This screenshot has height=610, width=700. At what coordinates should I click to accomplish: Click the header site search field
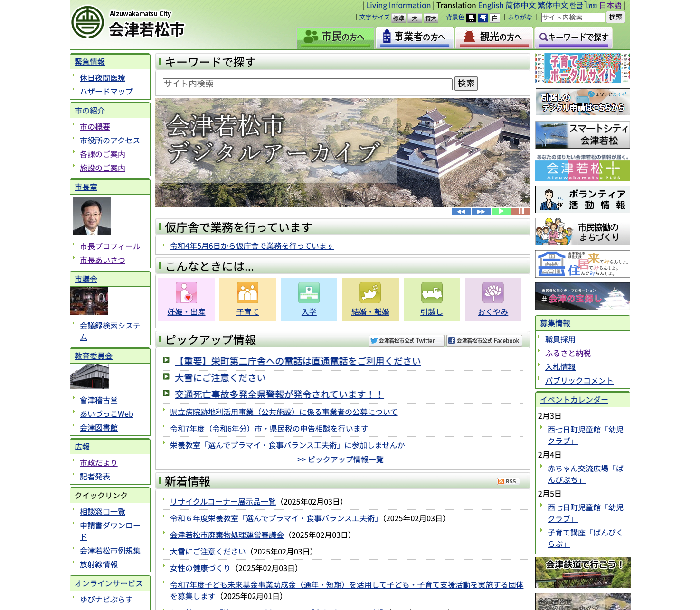pyautogui.click(x=573, y=18)
